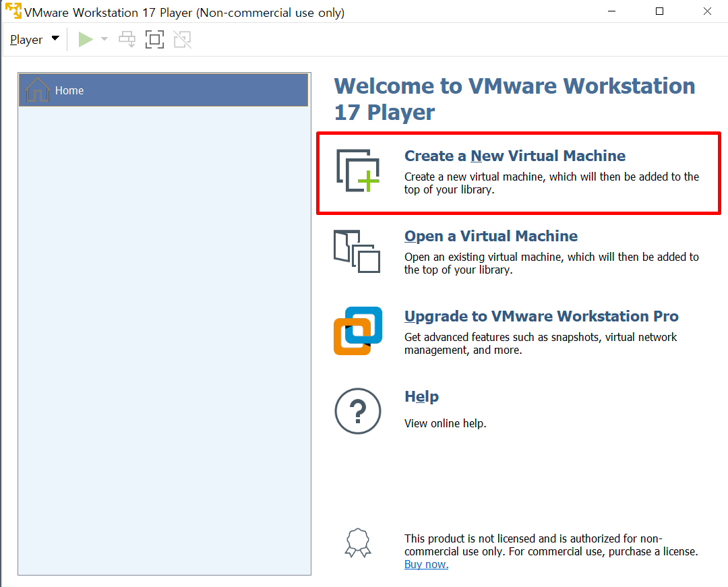Image resolution: width=728 pixels, height=587 pixels.
Task: Click 'Get advanced features such as snapshots' text
Action: (x=541, y=344)
